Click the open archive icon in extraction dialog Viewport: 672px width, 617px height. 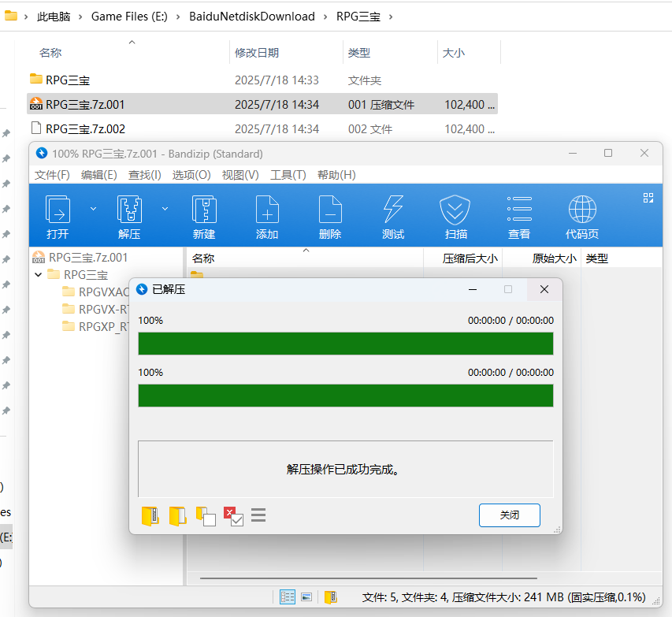[150, 516]
